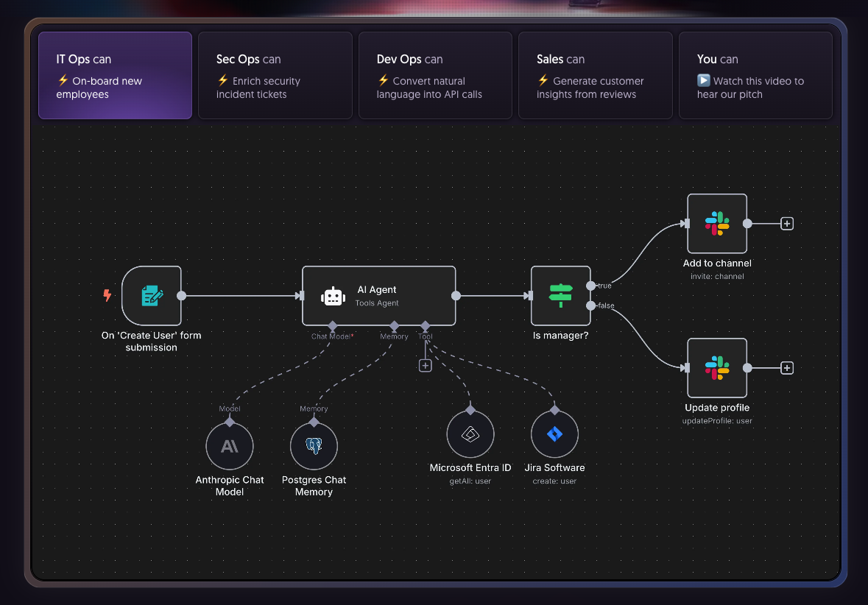
Task: Open the 'Is manager?' switch node
Action: 560,296
